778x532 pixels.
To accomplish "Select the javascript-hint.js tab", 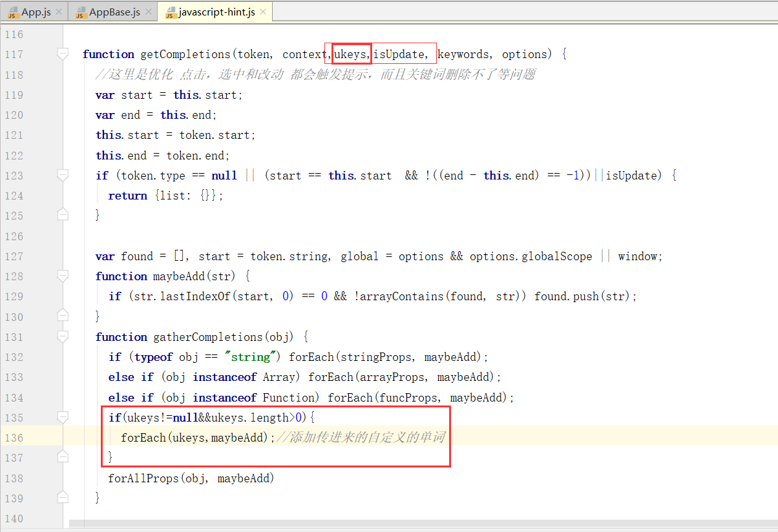I will pos(216,12).
